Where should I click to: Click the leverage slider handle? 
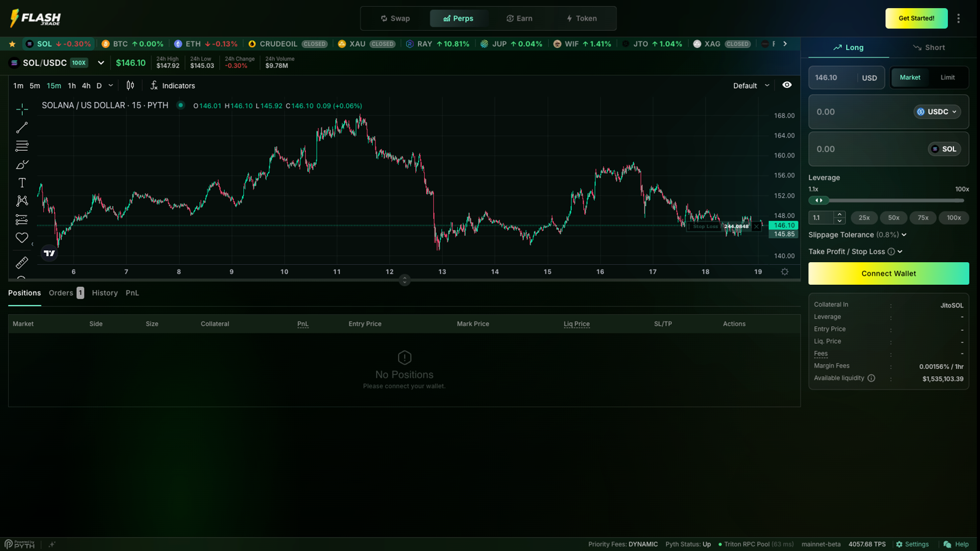(819, 200)
